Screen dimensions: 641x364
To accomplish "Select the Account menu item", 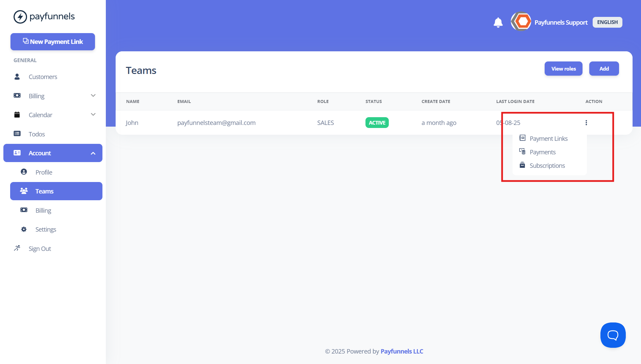I will (53, 153).
